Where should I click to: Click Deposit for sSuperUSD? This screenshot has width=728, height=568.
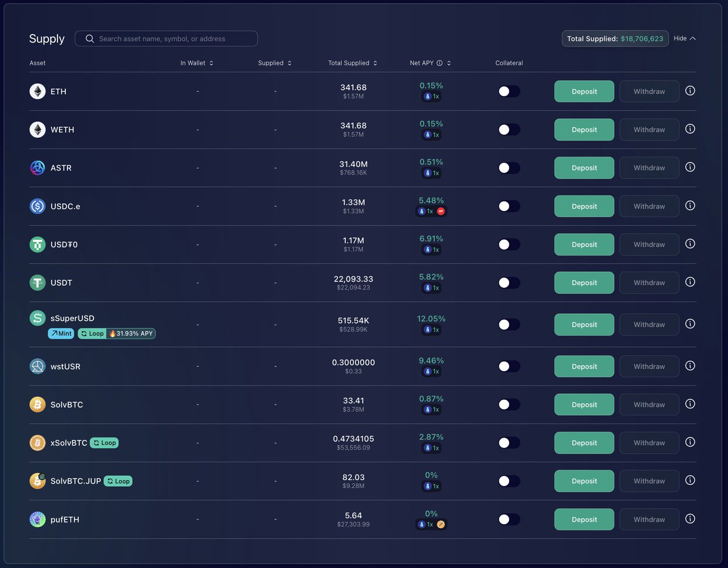point(584,324)
